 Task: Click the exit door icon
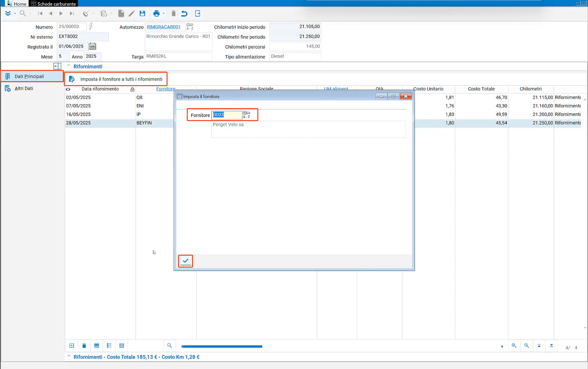coord(198,13)
